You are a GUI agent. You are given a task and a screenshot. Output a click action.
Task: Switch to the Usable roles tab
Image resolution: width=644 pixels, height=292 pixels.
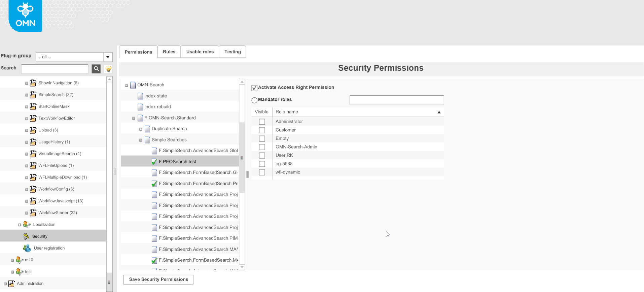[x=200, y=52]
